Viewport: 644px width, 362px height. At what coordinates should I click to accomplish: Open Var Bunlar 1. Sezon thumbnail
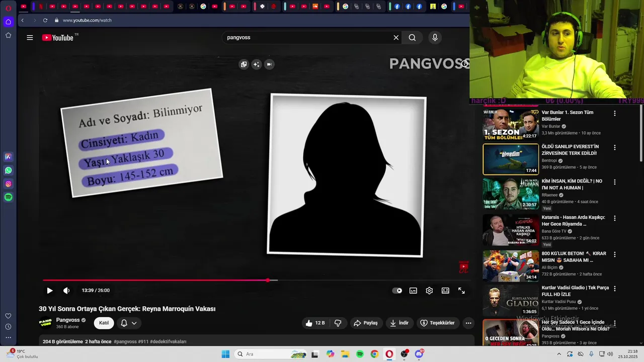(511, 124)
